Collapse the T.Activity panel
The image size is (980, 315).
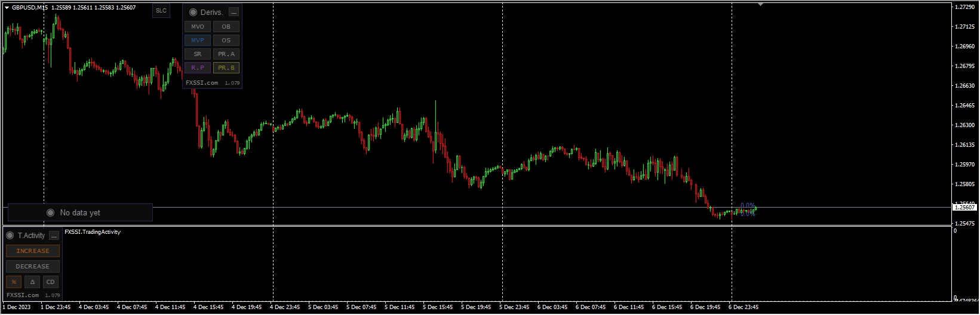[54, 236]
